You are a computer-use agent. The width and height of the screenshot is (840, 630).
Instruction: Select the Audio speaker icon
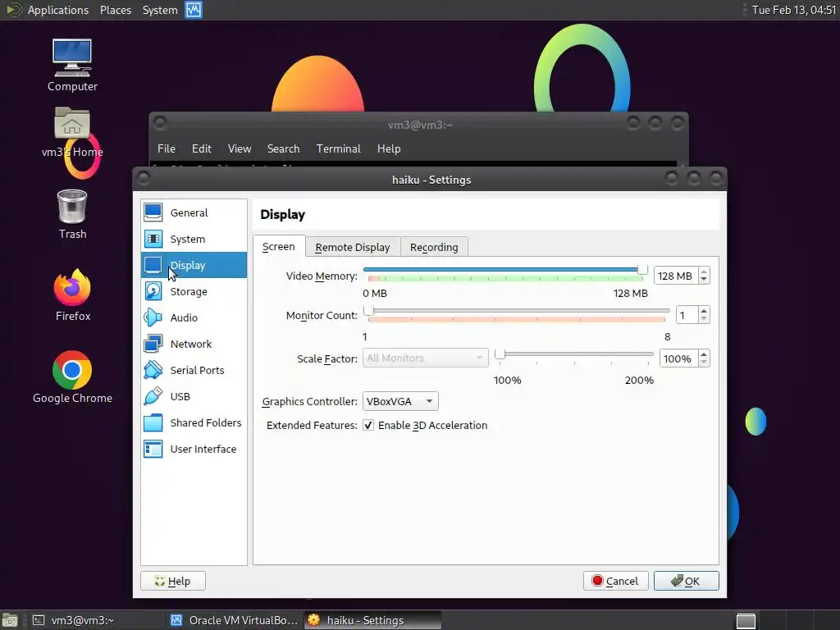(x=153, y=317)
